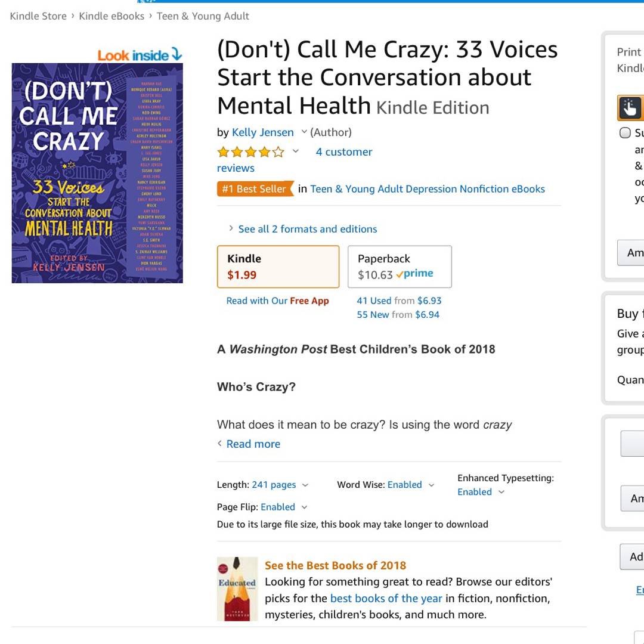This screenshot has width=644, height=644.
Task: Click the 1-Click buy hand icon
Action: (x=630, y=108)
